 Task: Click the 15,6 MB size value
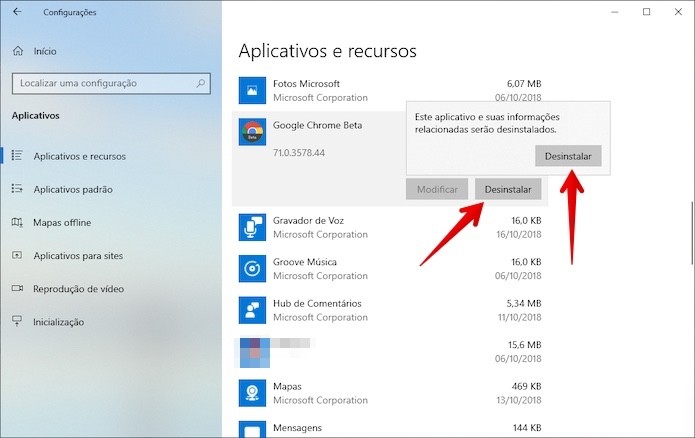coord(525,345)
